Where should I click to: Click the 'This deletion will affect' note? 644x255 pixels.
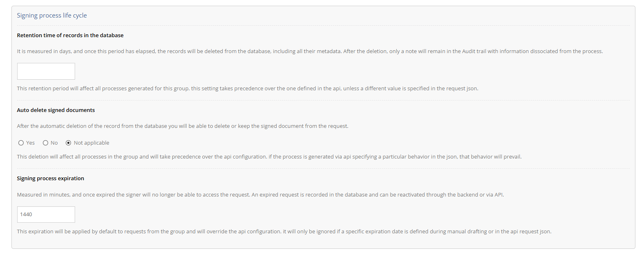269,157
